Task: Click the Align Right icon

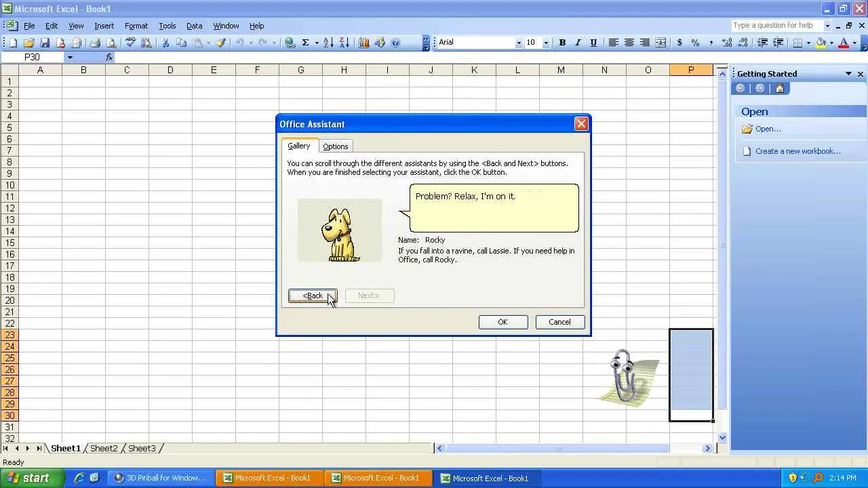Action: [645, 43]
